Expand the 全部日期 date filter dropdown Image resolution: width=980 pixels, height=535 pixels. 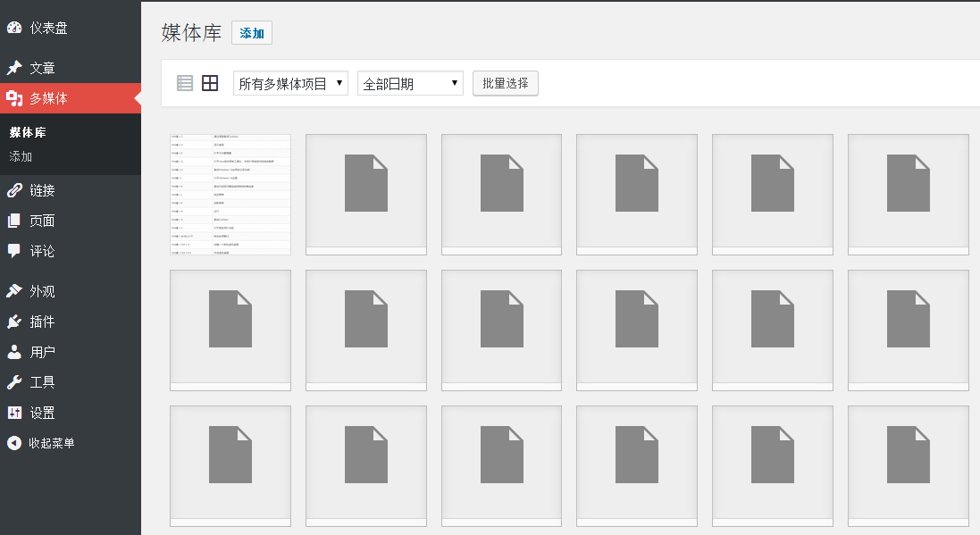coord(410,84)
